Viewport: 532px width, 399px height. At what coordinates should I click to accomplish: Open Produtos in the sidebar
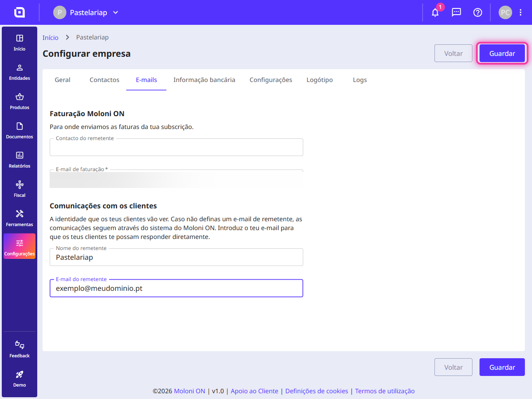coord(20,101)
